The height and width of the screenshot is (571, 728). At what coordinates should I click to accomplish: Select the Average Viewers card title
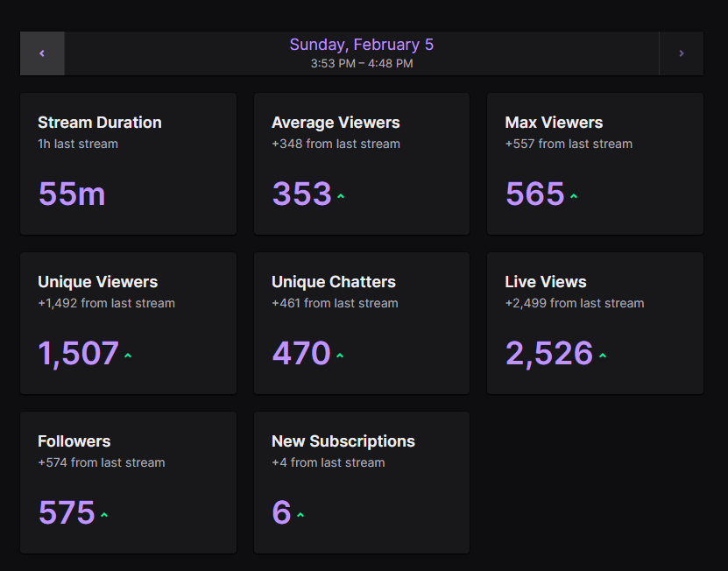336,123
